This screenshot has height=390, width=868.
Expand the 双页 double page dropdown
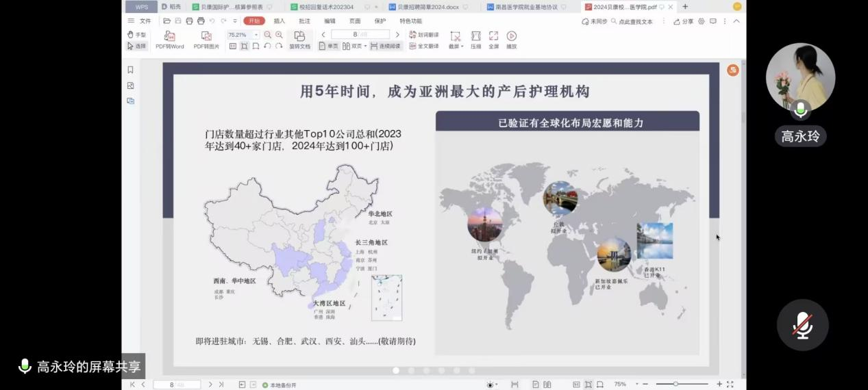coord(365,47)
